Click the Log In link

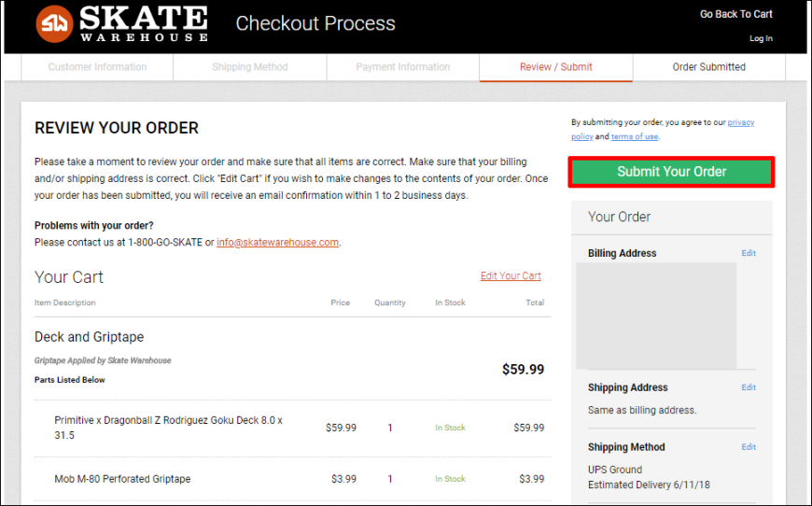[x=761, y=38]
